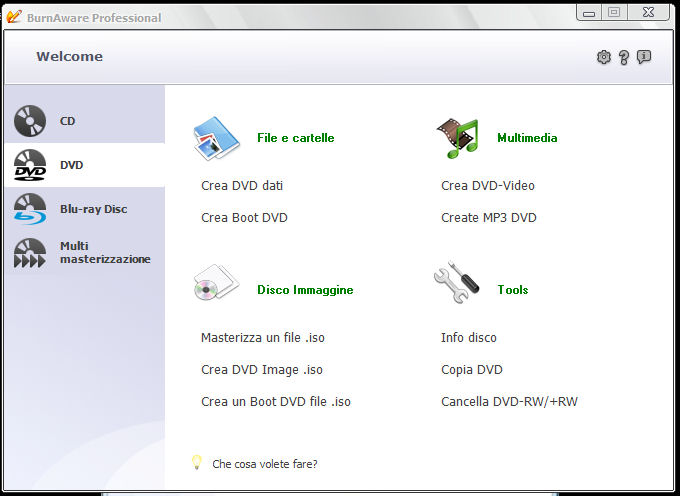The image size is (680, 496).
Task: Click the Disco Immagine disc icon
Action: coord(216,283)
